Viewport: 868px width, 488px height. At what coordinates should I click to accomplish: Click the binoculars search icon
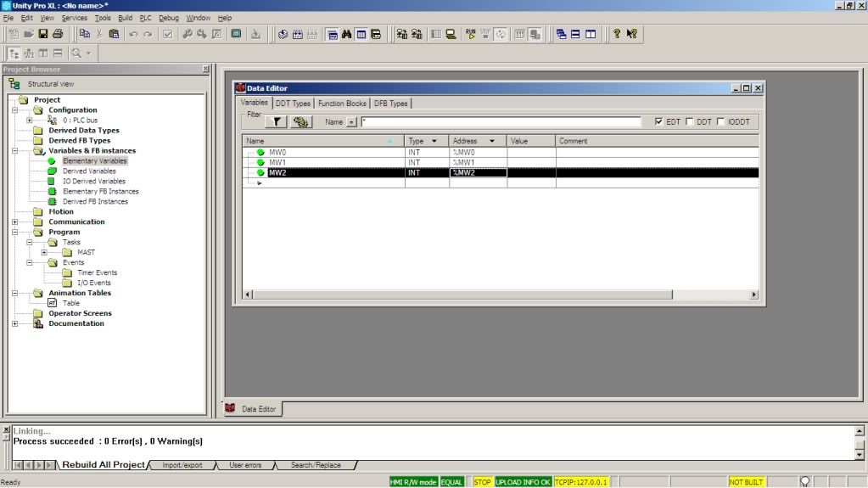346,34
